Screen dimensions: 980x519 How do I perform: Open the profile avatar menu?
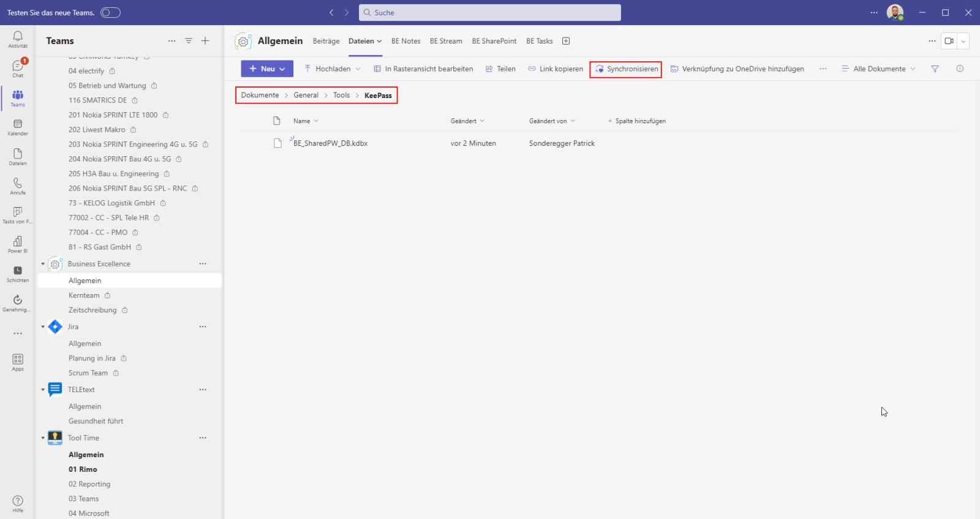(x=895, y=12)
